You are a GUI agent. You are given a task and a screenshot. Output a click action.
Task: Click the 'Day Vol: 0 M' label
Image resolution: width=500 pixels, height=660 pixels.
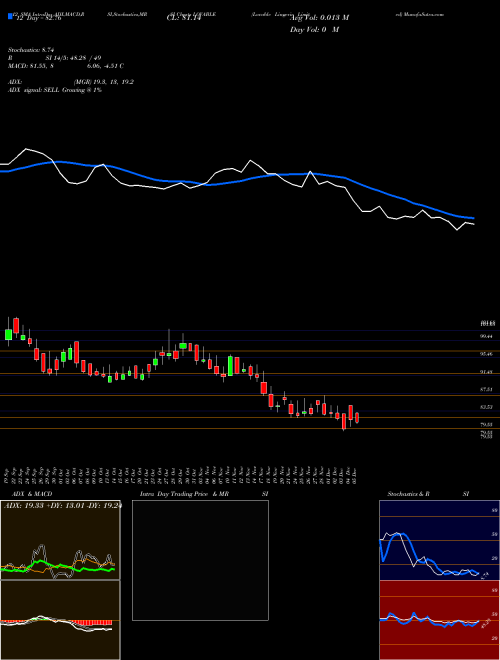[x=314, y=29]
